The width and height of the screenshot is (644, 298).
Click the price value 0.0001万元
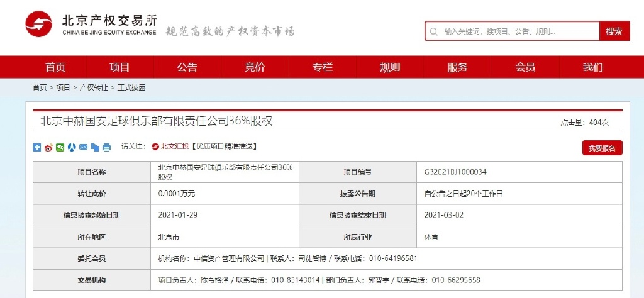[x=177, y=194]
